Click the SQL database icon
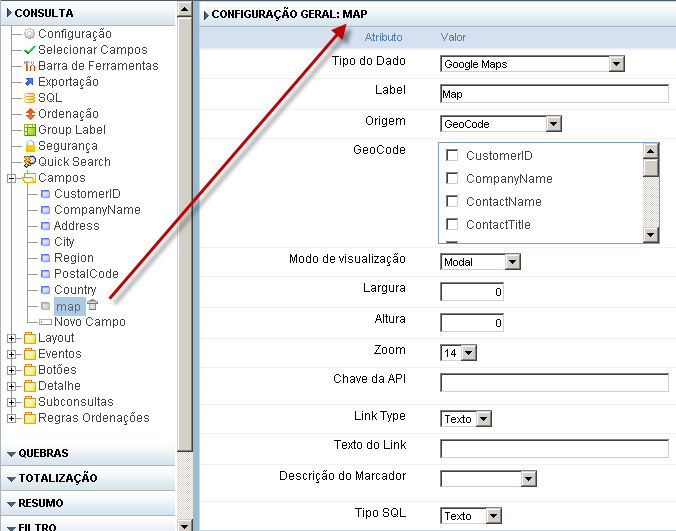 coord(30,98)
